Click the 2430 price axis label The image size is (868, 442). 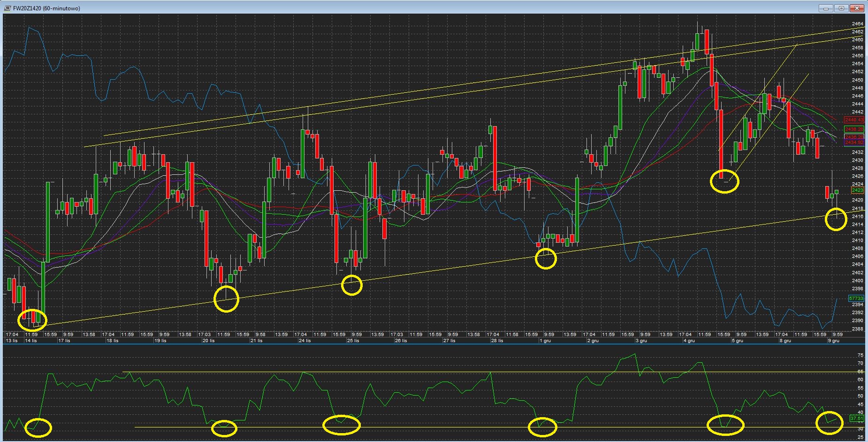pyautogui.click(x=857, y=160)
